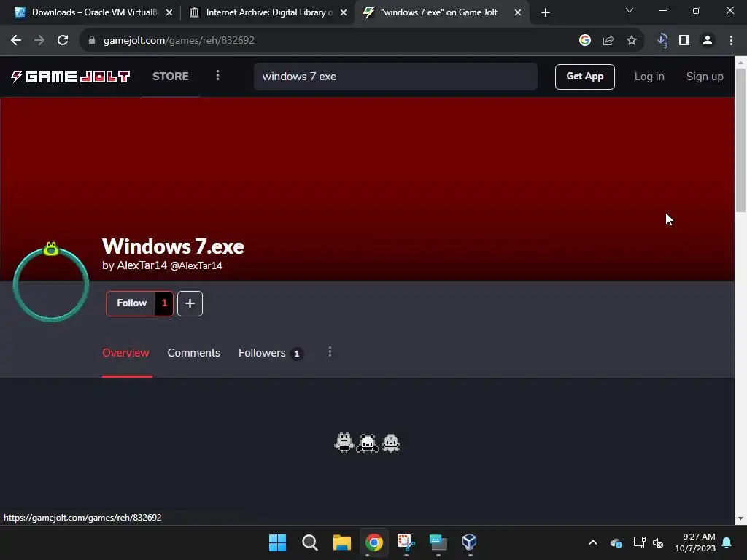Open Windows taskbar search
Viewport: 747px width, 560px height.
(x=309, y=542)
